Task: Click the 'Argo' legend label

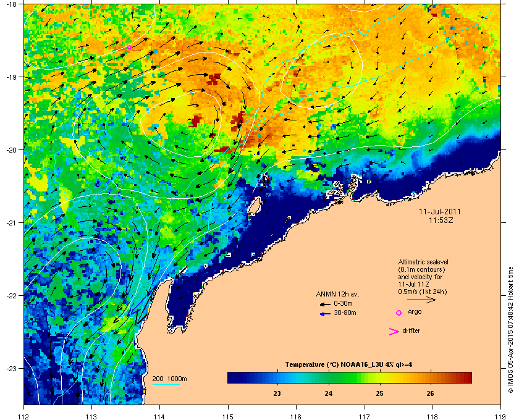Action: pyautogui.click(x=415, y=312)
